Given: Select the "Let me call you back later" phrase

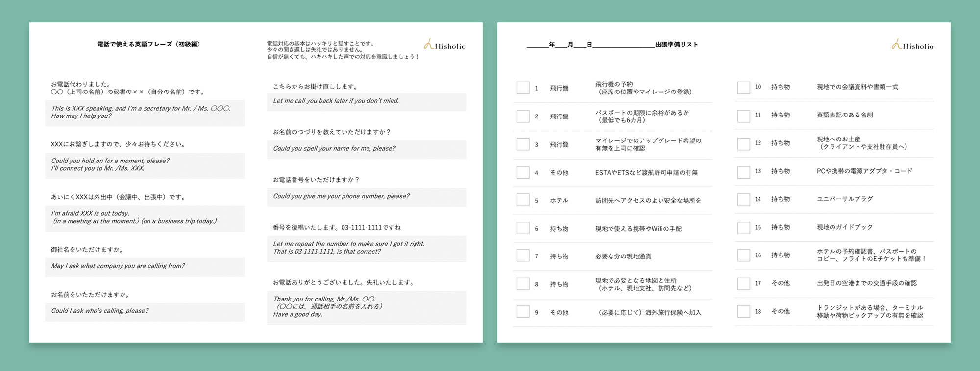Looking at the screenshot, I should pos(367,101).
